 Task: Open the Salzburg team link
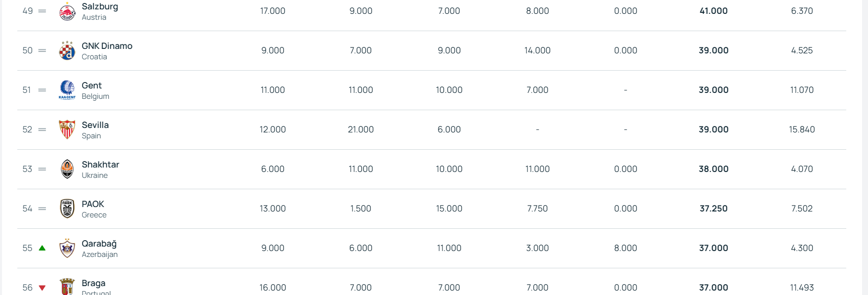click(100, 6)
